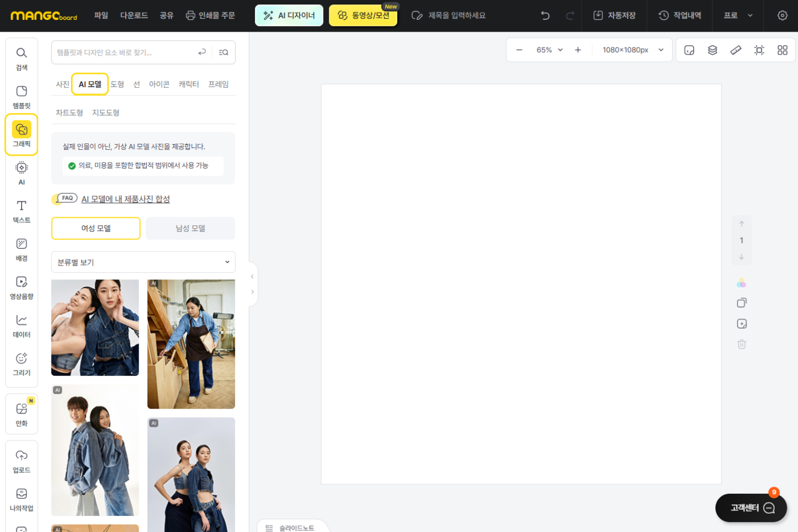Open the Upload sidebar panel
Viewport: 798px width, 532px height.
click(x=22, y=461)
